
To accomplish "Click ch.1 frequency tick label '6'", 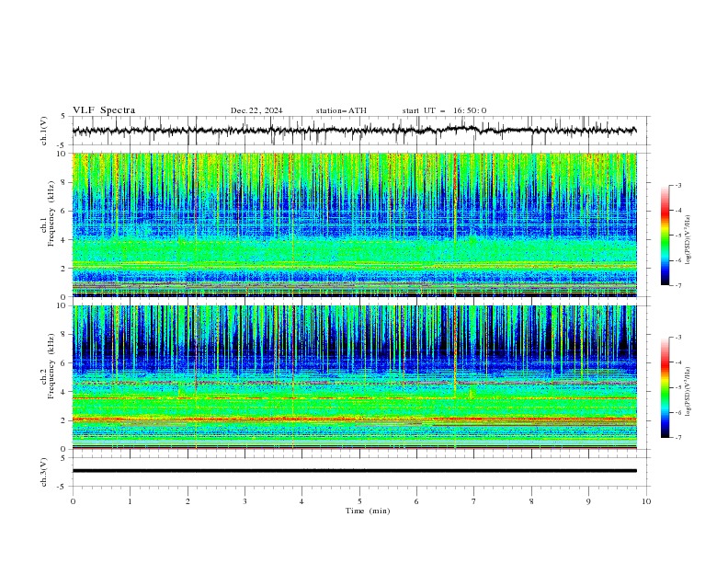I will click(x=64, y=211).
